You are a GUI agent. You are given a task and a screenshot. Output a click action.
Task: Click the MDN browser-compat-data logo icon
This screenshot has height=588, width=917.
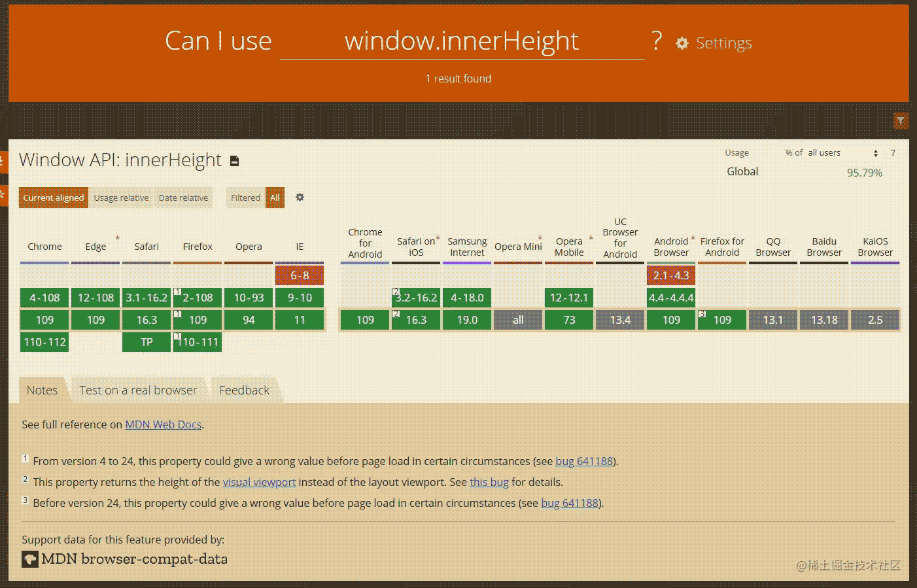point(30,559)
